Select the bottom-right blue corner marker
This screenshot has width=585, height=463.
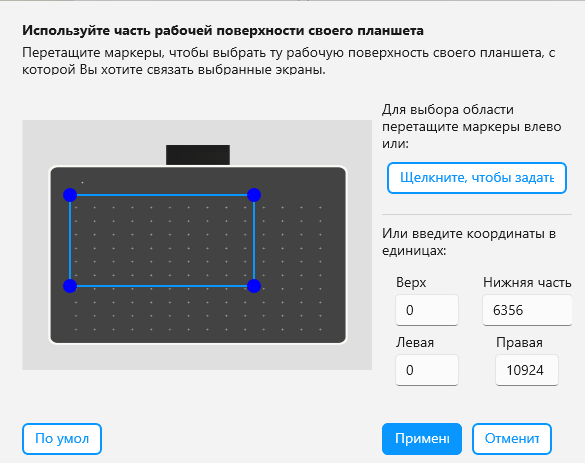pos(254,286)
